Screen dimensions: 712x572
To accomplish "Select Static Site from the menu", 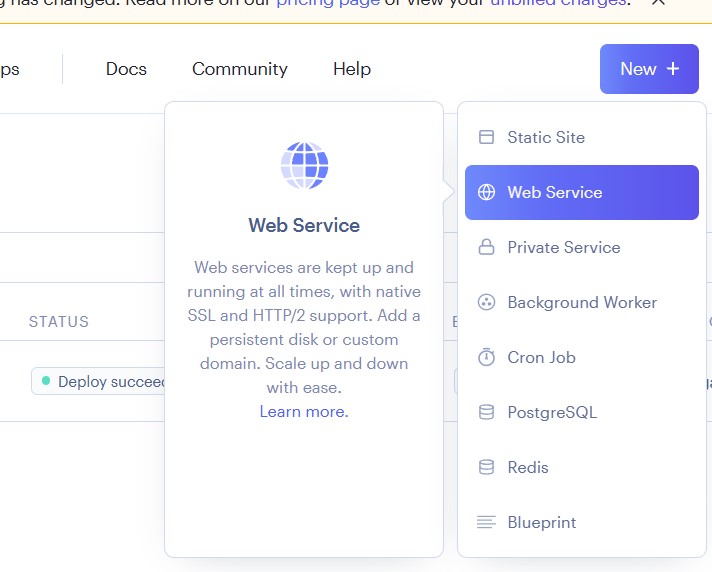I will [546, 137].
